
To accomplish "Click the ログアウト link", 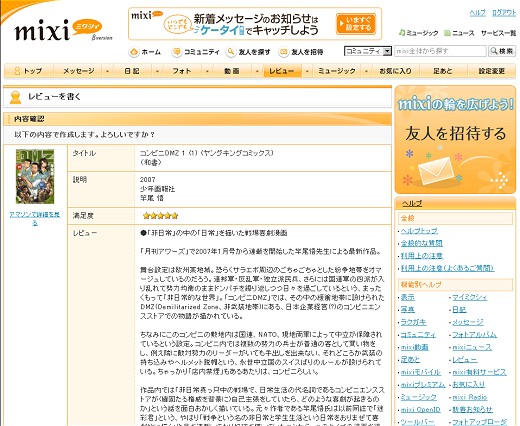I will (x=504, y=13).
